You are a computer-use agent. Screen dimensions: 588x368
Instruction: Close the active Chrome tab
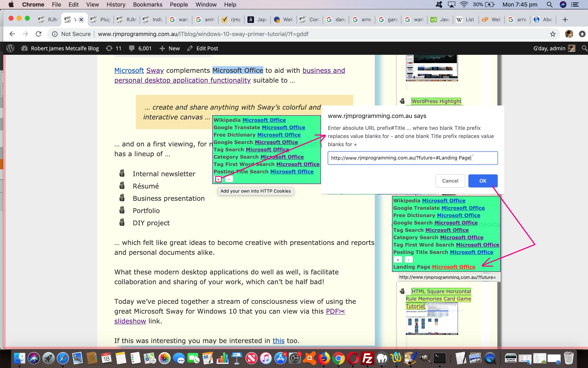pyautogui.click(x=81, y=19)
